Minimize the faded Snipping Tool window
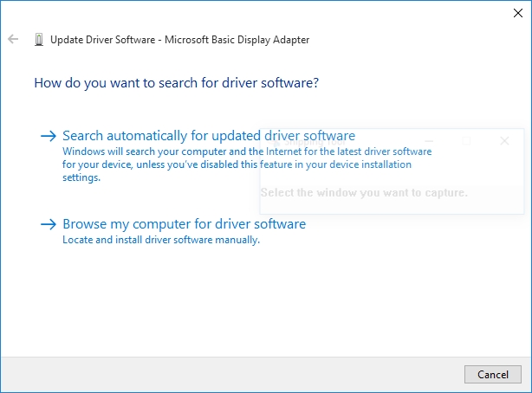The width and height of the screenshot is (532, 393). (x=430, y=140)
